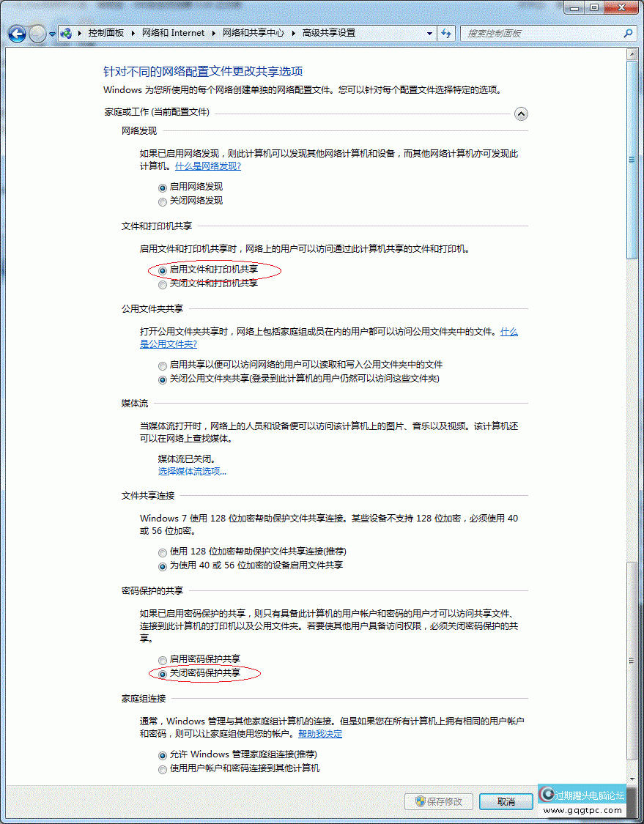Click the 保存修改 button
The image size is (644, 824).
click(437, 801)
